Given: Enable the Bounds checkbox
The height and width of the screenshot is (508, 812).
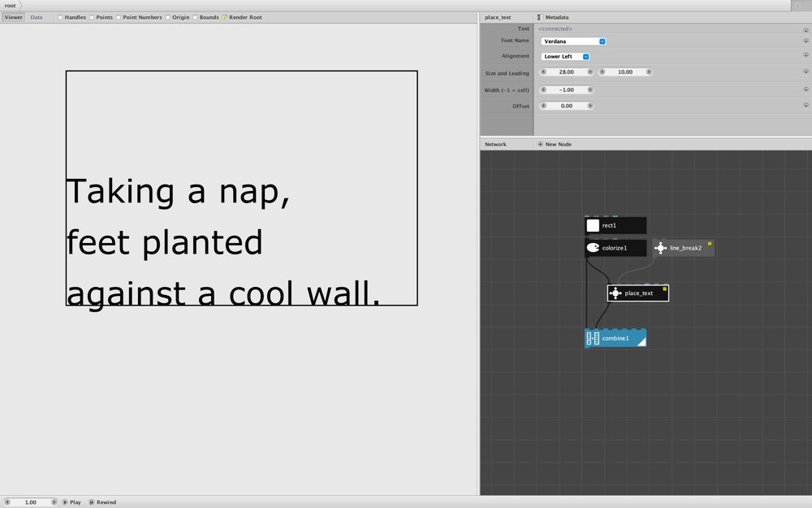Looking at the screenshot, I should (x=195, y=17).
